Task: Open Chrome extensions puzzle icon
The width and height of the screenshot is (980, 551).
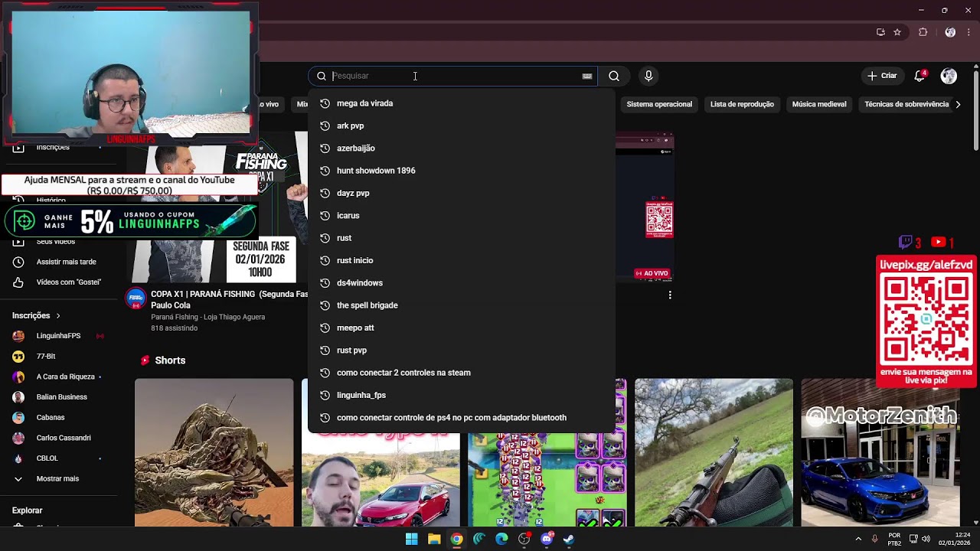Action: pyautogui.click(x=923, y=32)
